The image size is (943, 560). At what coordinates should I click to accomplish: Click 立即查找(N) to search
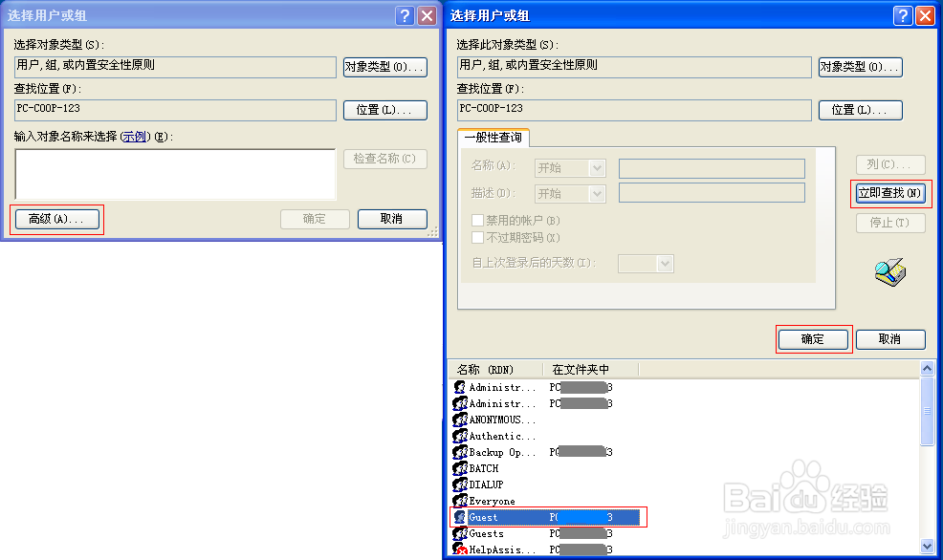click(x=890, y=193)
